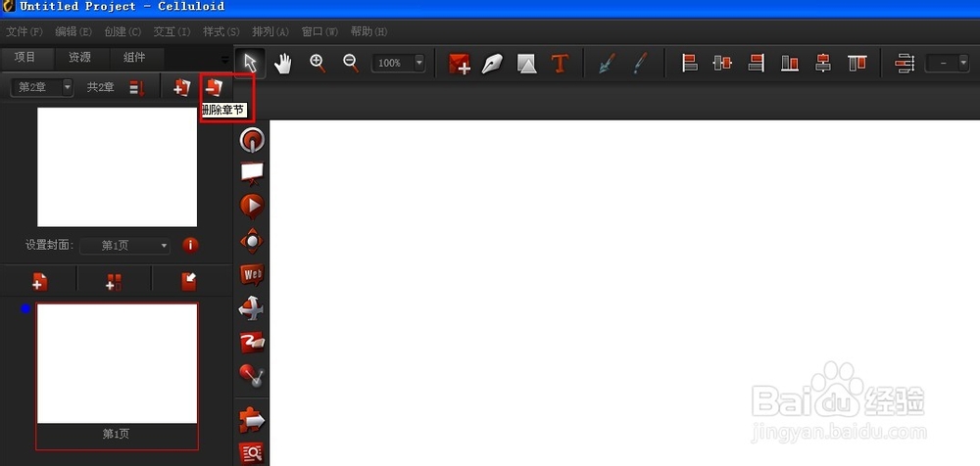Screen dimensions: 980x466
Task: Click the eyedropper brush tool icon
Action: click(640, 63)
